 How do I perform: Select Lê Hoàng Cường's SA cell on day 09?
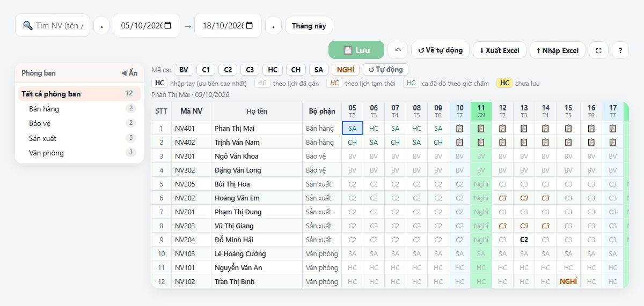[x=438, y=253]
